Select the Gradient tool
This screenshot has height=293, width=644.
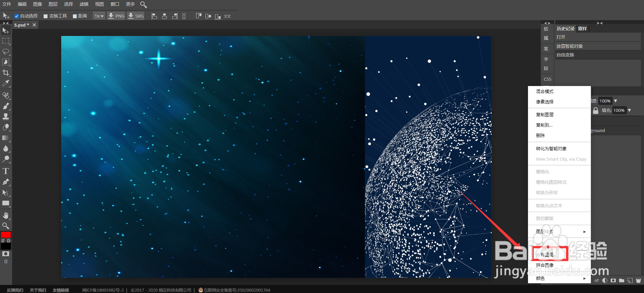6,138
